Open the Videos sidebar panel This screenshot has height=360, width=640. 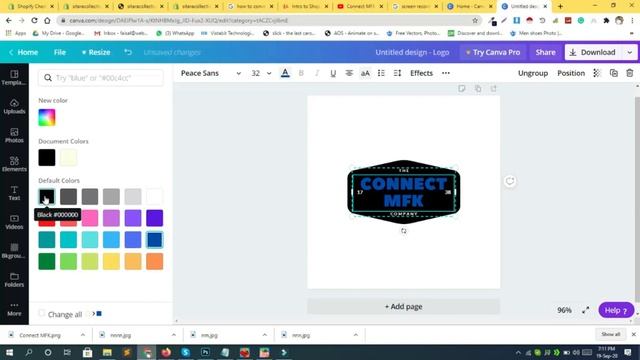pyautogui.click(x=14, y=222)
